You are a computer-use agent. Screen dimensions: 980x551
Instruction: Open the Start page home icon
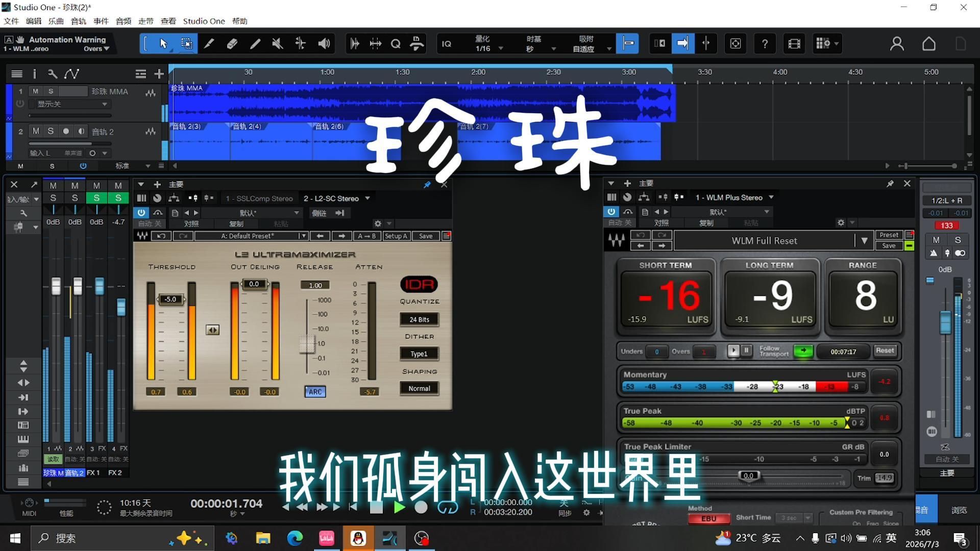coord(929,44)
